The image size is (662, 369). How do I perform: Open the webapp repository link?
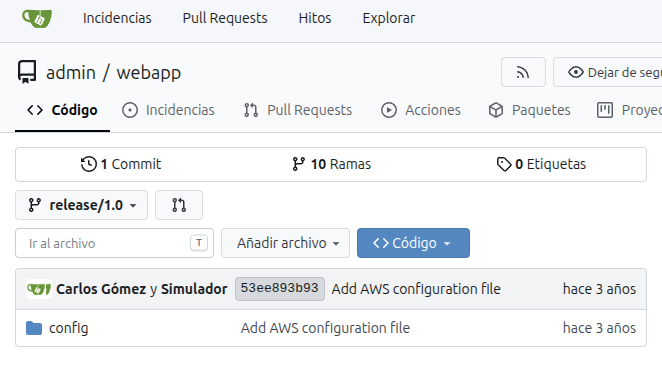(x=149, y=73)
